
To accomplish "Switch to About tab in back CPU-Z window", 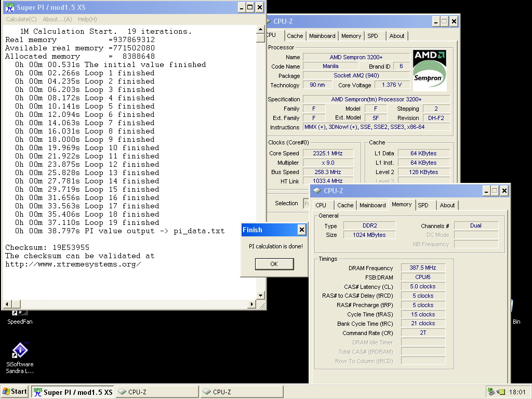I will point(396,36).
